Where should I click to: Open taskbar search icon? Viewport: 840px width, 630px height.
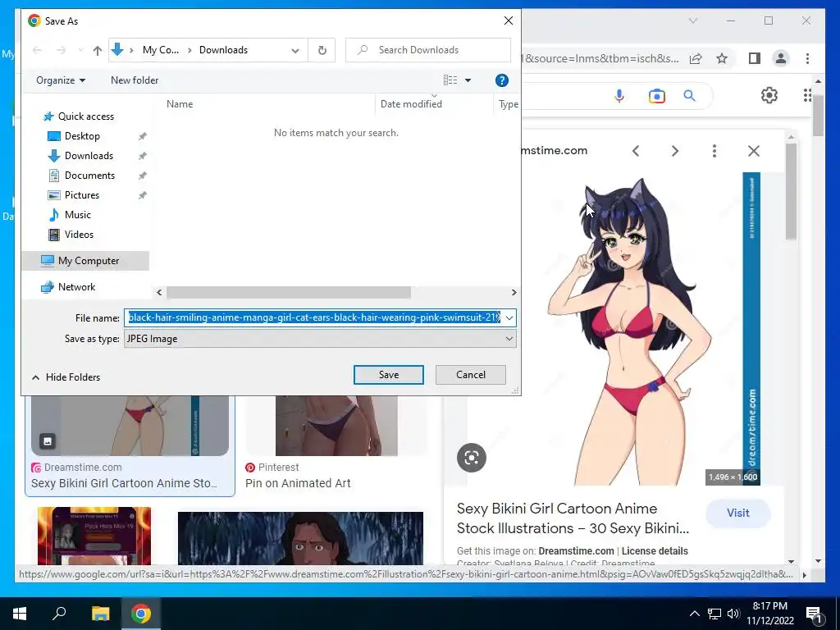59,614
